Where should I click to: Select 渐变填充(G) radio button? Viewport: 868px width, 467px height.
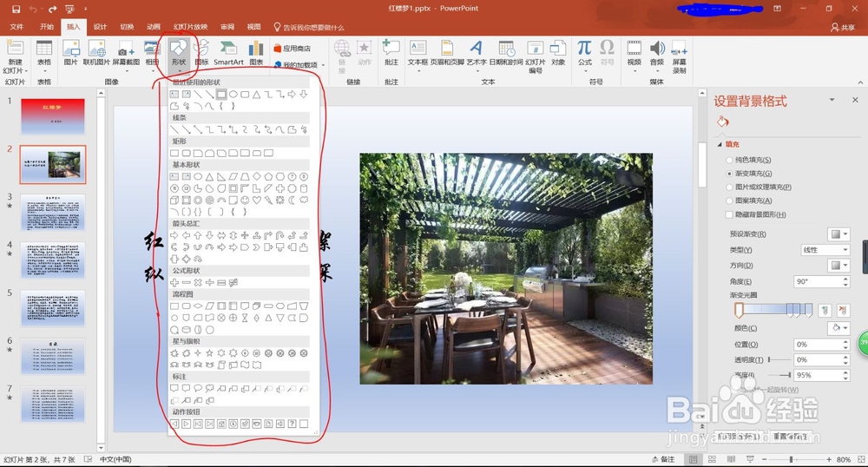729,174
